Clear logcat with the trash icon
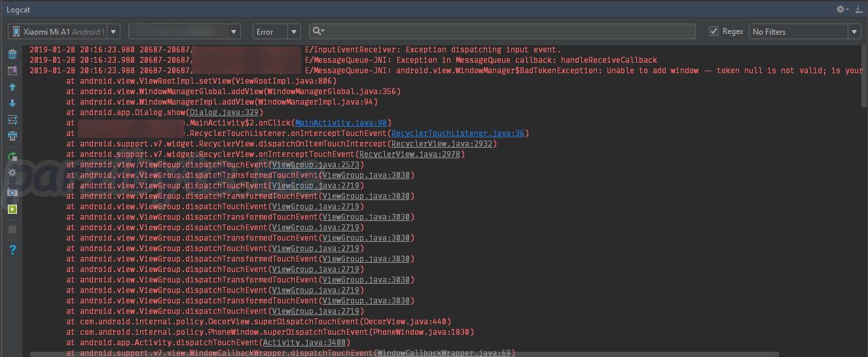This screenshot has height=357, width=868. coord(12,54)
